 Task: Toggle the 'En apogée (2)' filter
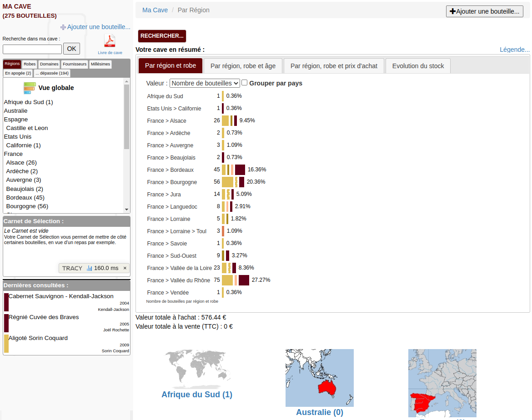pos(18,73)
